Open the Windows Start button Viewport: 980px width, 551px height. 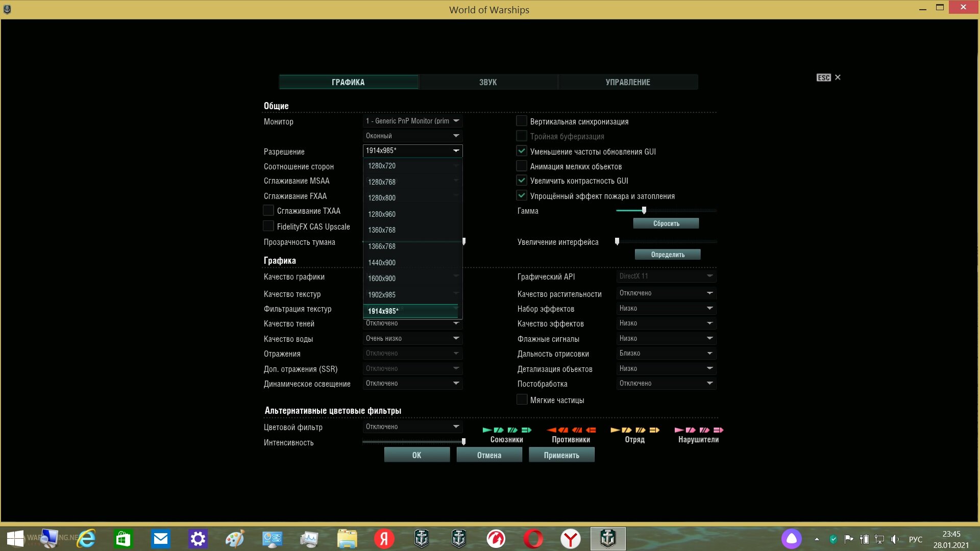(15, 539)
